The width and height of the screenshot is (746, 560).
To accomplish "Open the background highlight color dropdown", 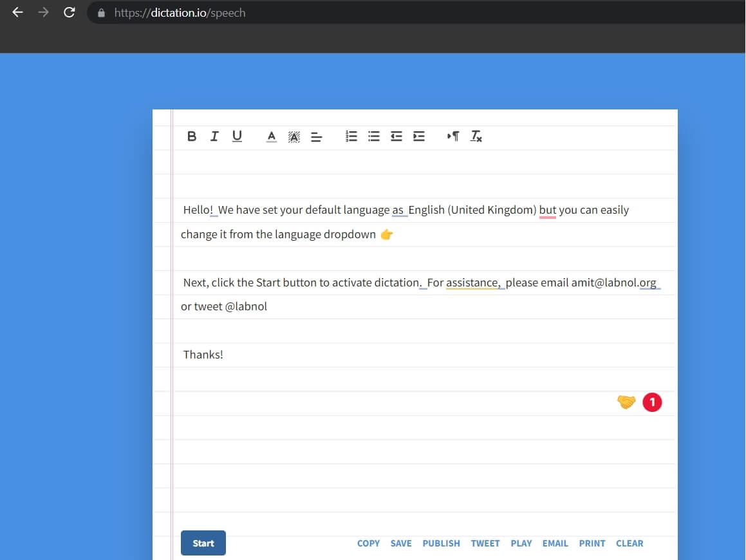I will (x=294, y=136).
